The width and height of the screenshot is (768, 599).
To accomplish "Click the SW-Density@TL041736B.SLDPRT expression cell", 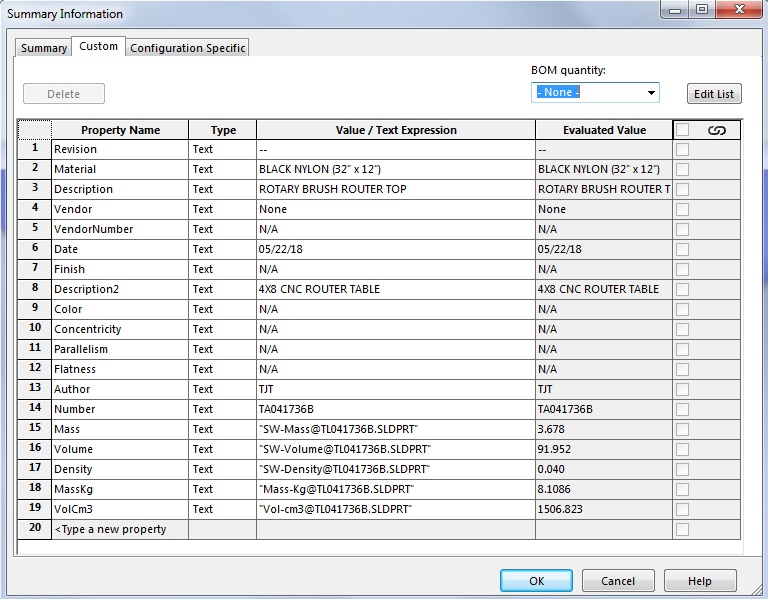I will coord(396,469).
